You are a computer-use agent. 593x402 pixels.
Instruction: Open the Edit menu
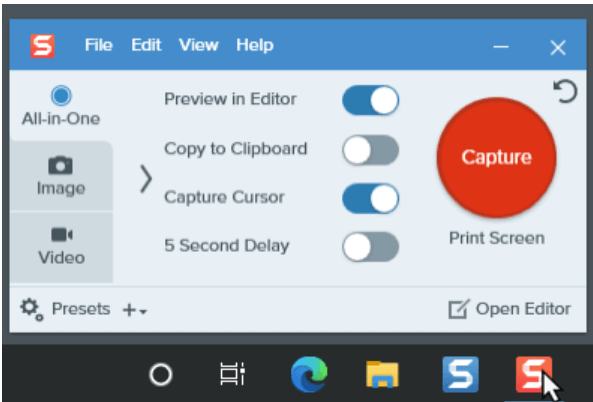pyautogui.click(x=146, y=45)
